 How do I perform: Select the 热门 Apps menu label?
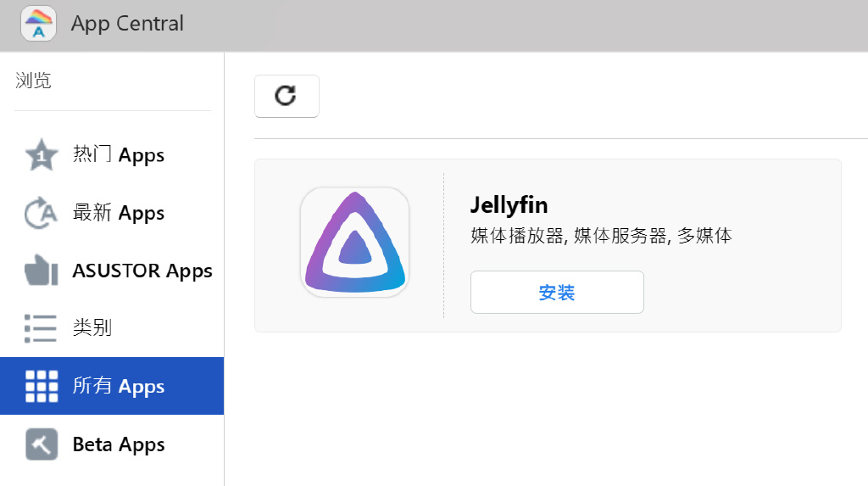tap(119, 154)
